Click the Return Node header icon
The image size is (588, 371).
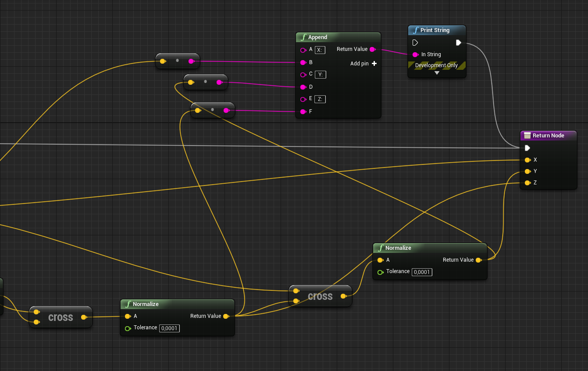pos(527,136)
